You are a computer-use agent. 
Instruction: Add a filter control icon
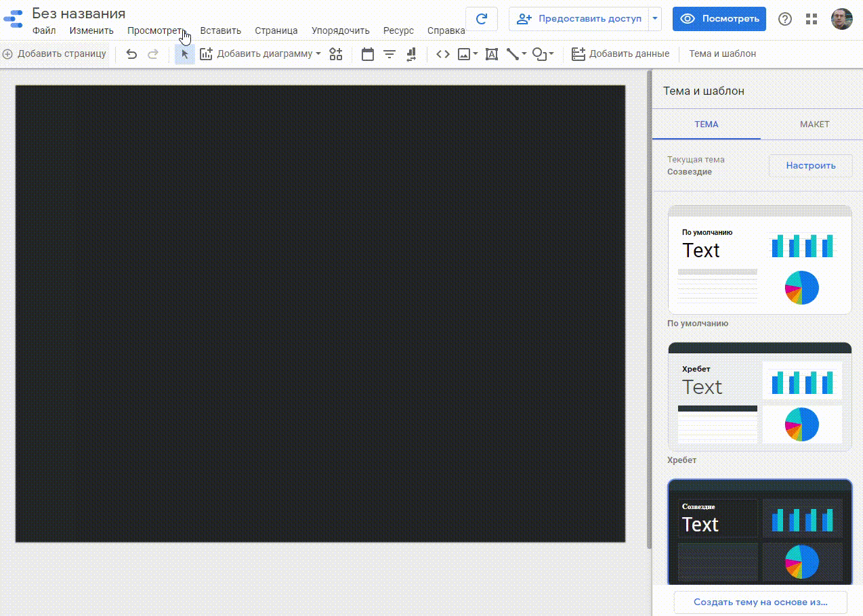coord(390,54)
